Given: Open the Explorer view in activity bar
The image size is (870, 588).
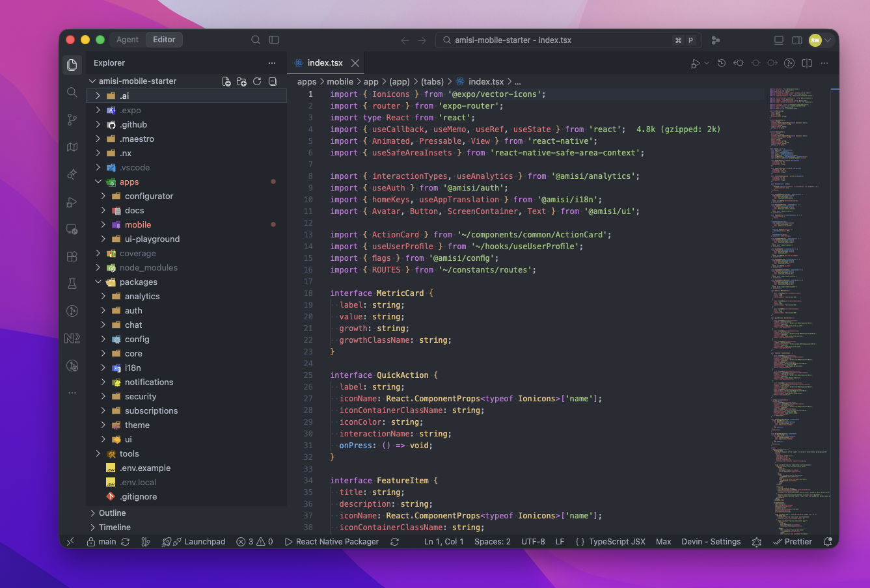Looking at the screenshot, I should 72,64.
